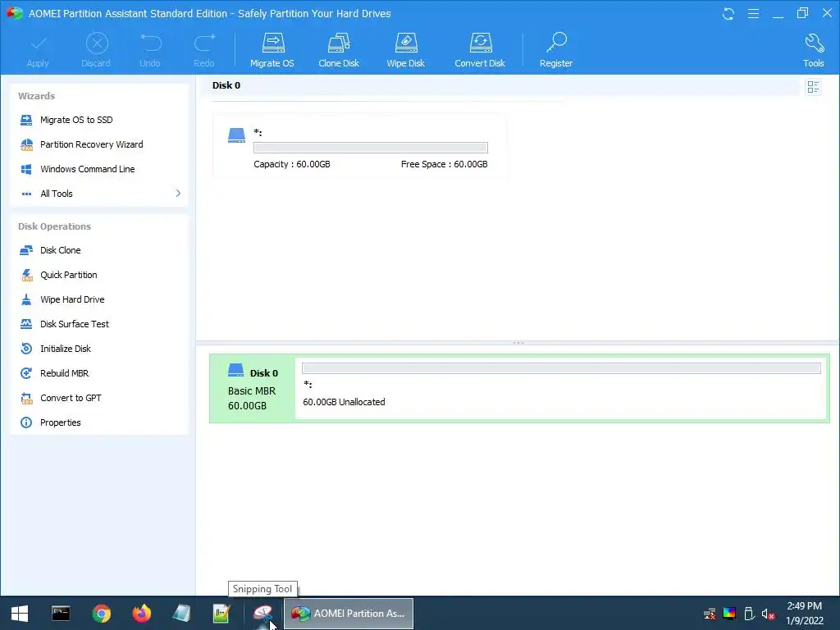The width and height of the screenshot is (840, 630).
Task: Click the Register key icon
Action: point(557,43)
